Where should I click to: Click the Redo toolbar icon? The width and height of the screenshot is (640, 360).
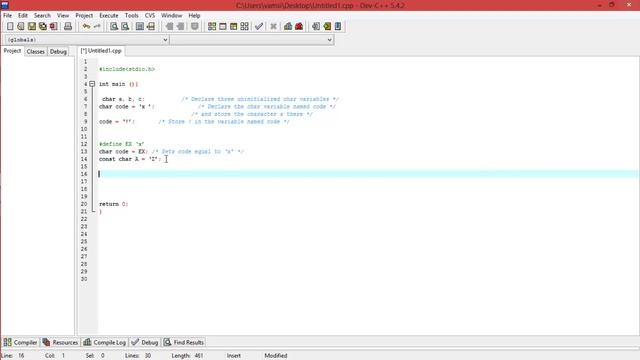click(x=97, y=27)
